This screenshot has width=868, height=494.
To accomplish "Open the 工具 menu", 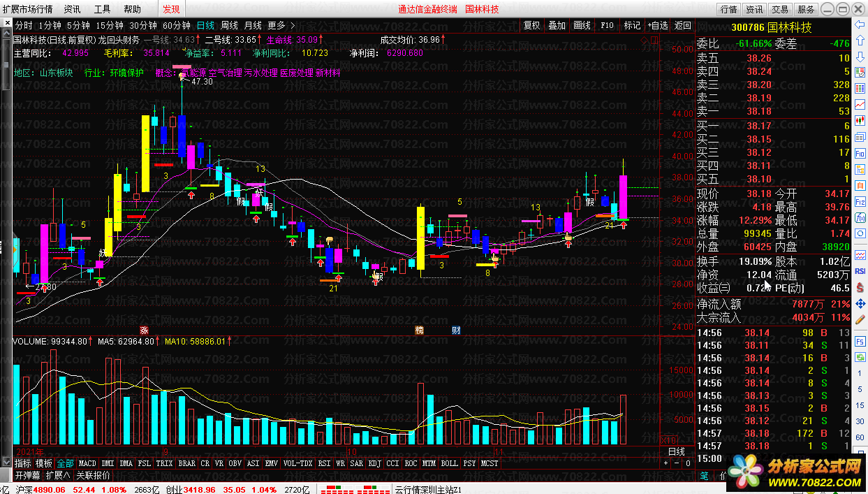I will pyautogui.click(x=102, y=9).
